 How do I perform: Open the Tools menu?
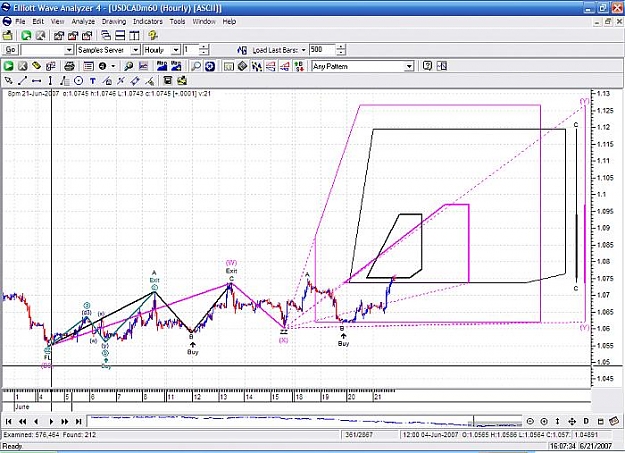pyautogui.click(x=177, y=22)
